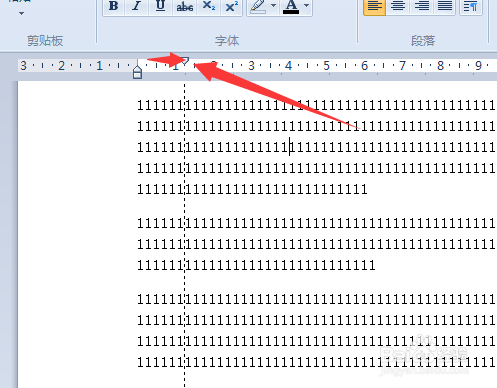Center-align the text
This screenshot has width=497, height=388.
pos(398,6)
